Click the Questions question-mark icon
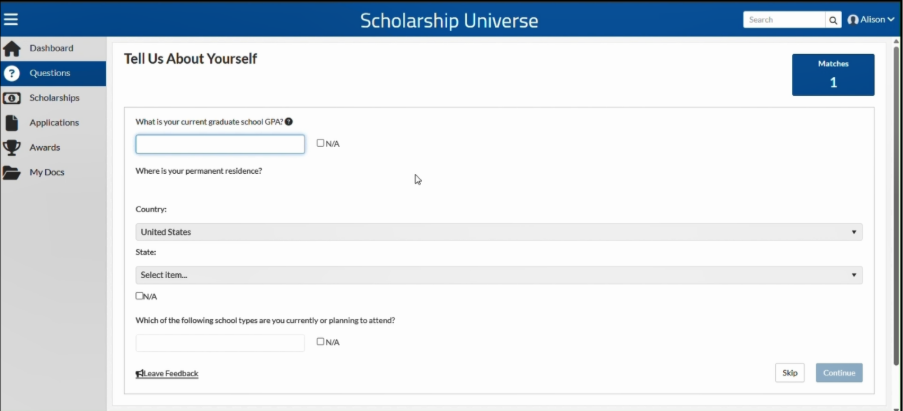This screenshot has height=411, width=903. tap(12, 74)
